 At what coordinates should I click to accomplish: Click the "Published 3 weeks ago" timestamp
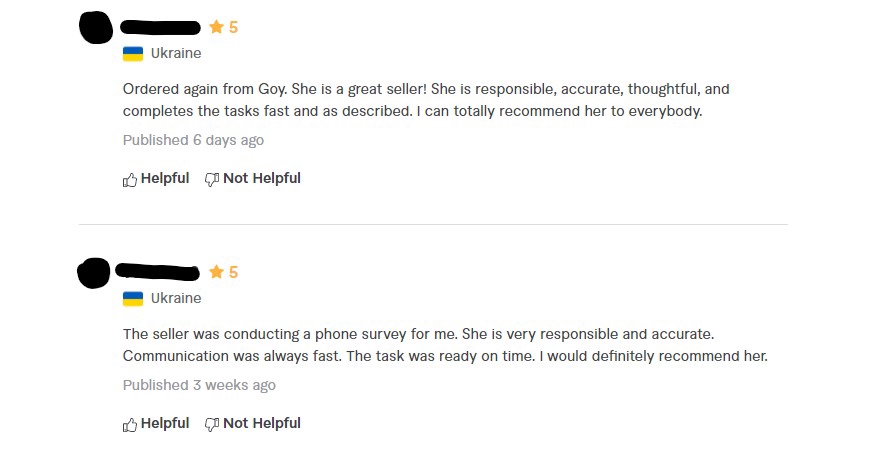199,385
